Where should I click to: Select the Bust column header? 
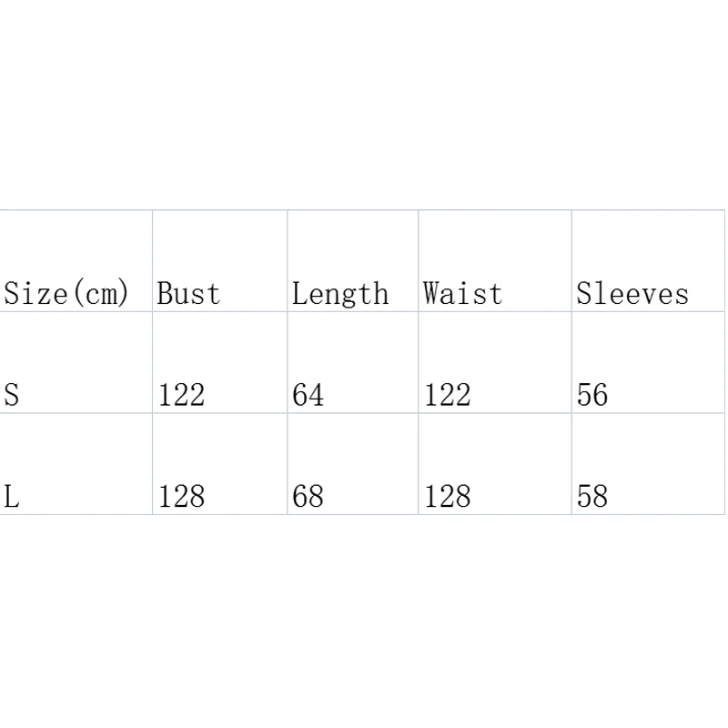coord(188,294)
